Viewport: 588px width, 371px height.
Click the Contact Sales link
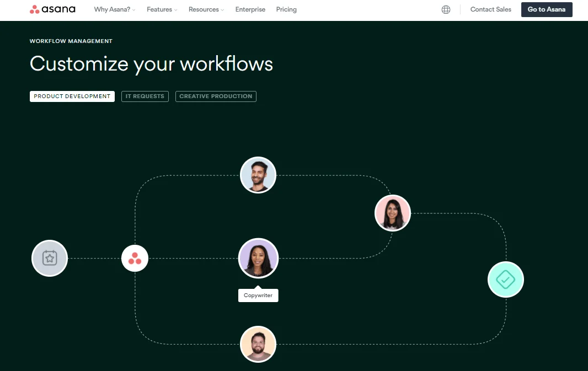pos(490,9)
